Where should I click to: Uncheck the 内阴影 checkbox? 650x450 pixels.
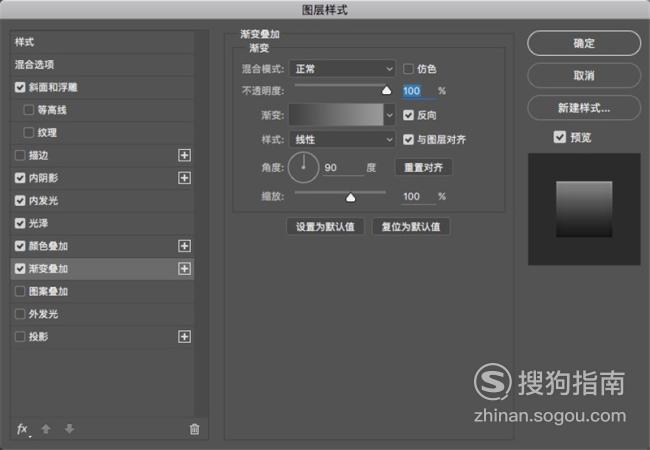pos(20,178)
